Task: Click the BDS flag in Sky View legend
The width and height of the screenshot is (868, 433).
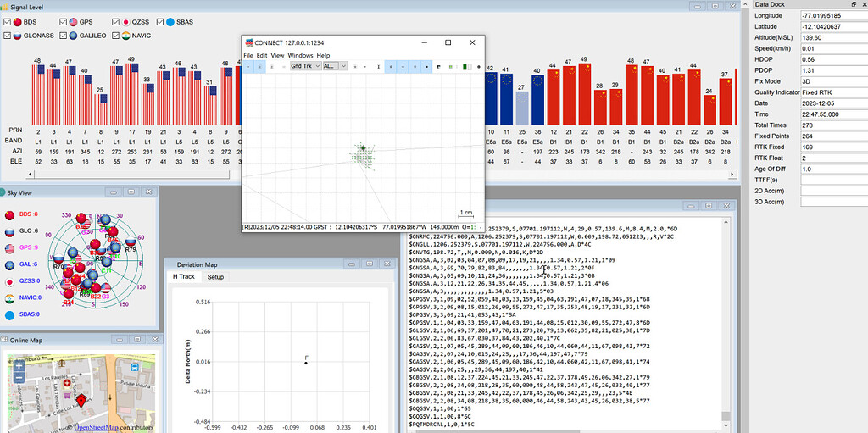Action: pos(9,216)
